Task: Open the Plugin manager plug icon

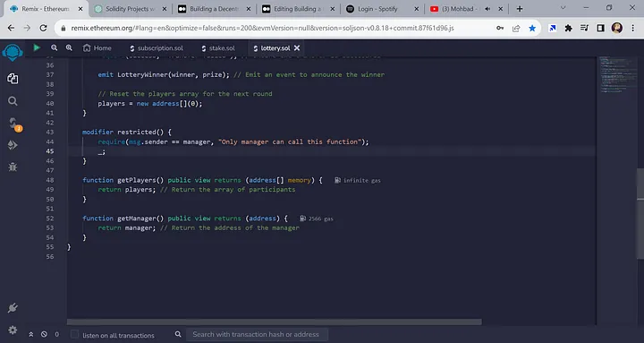Action: (13, 308)
